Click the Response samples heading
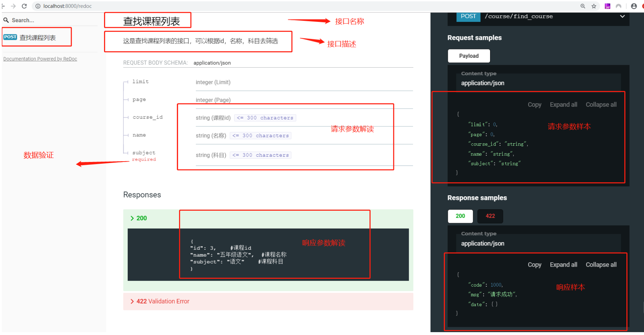Screen dimensions: 644x335 [477, 198]
